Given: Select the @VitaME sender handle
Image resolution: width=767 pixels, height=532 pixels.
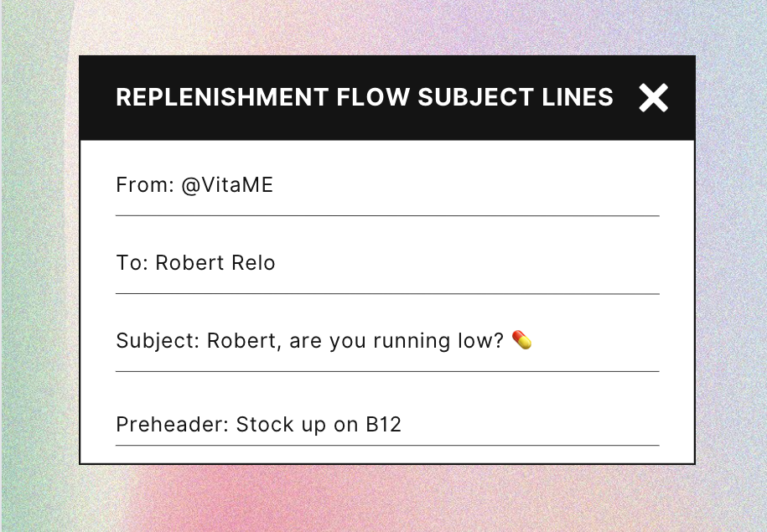Looking at the screenshot, I should click(x=227, y=185).
